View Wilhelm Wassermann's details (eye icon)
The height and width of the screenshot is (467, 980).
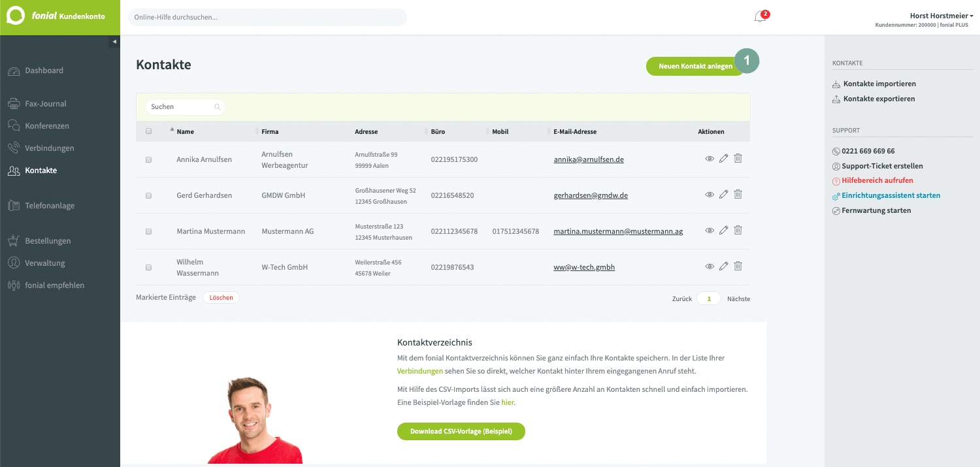(x=710, y=266)
